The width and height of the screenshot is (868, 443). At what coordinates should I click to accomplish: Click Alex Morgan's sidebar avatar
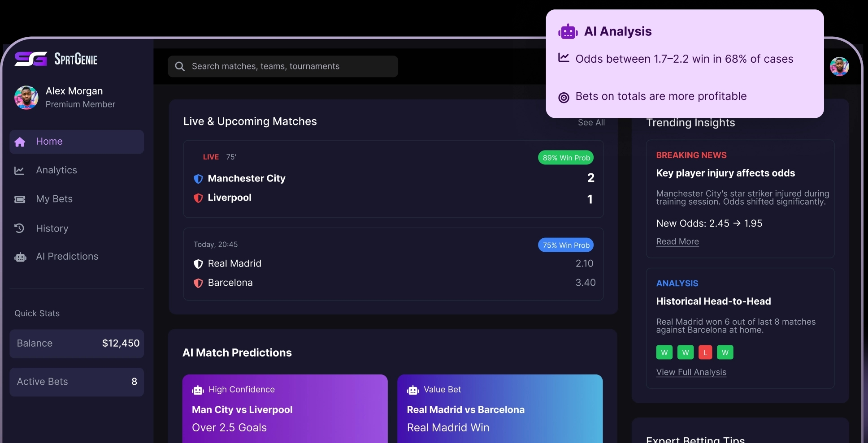coord(26,98)
